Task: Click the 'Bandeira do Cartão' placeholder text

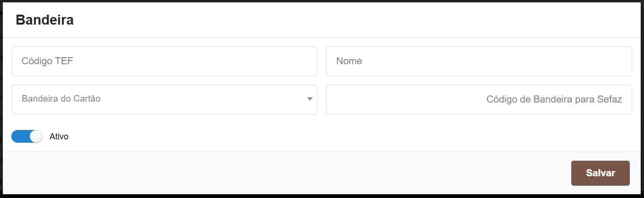Action: tap(61, 99)
